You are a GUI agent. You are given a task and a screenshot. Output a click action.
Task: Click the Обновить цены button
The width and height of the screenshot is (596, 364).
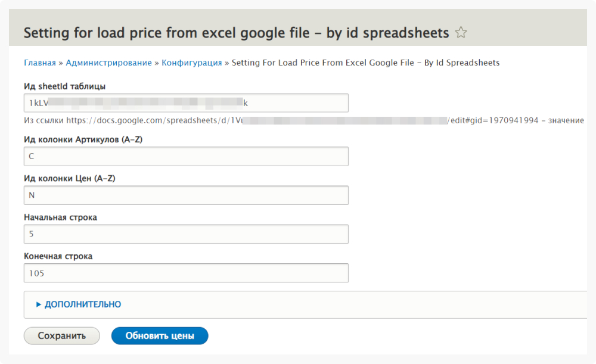(160, 336)
